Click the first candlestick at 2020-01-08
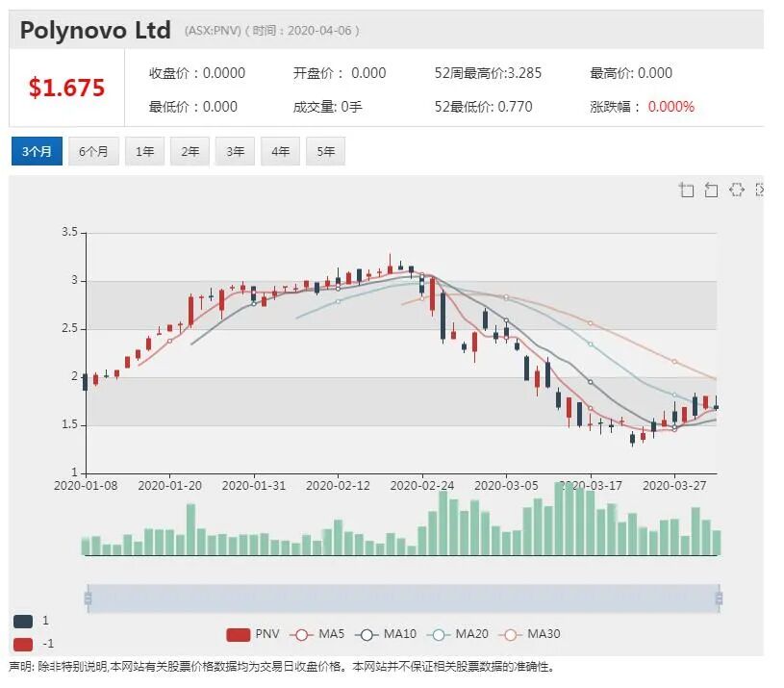The width and height of the screenshot is (784, 688). click(85, 382)
